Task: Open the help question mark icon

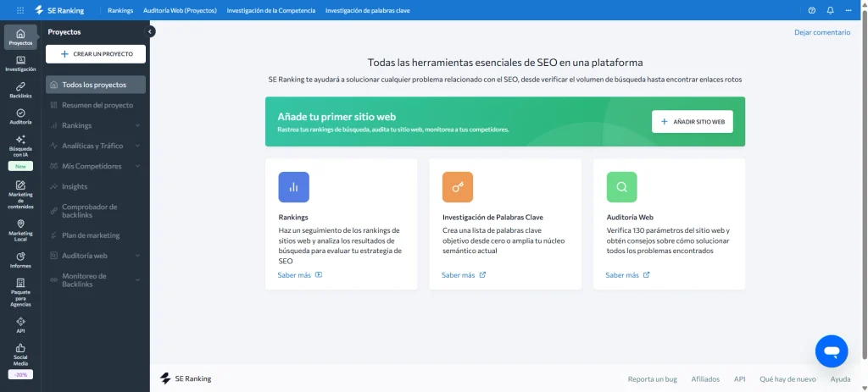Action: [x=812, y=10]
